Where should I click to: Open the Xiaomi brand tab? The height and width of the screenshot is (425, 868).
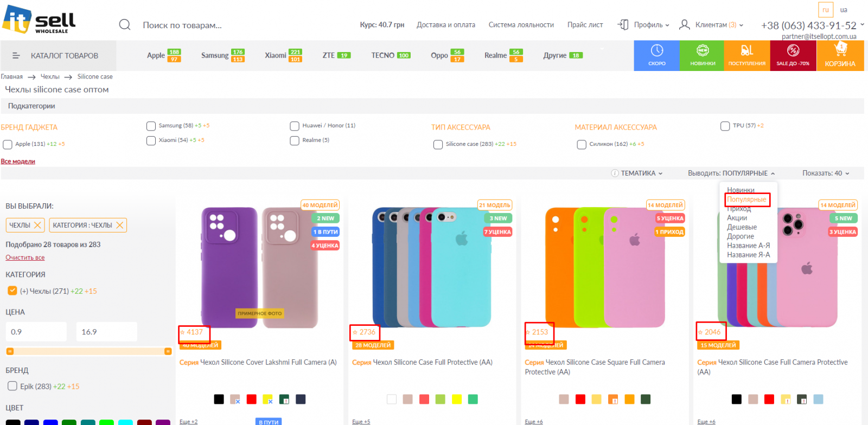pyautogui.click(x=276, y=55)
